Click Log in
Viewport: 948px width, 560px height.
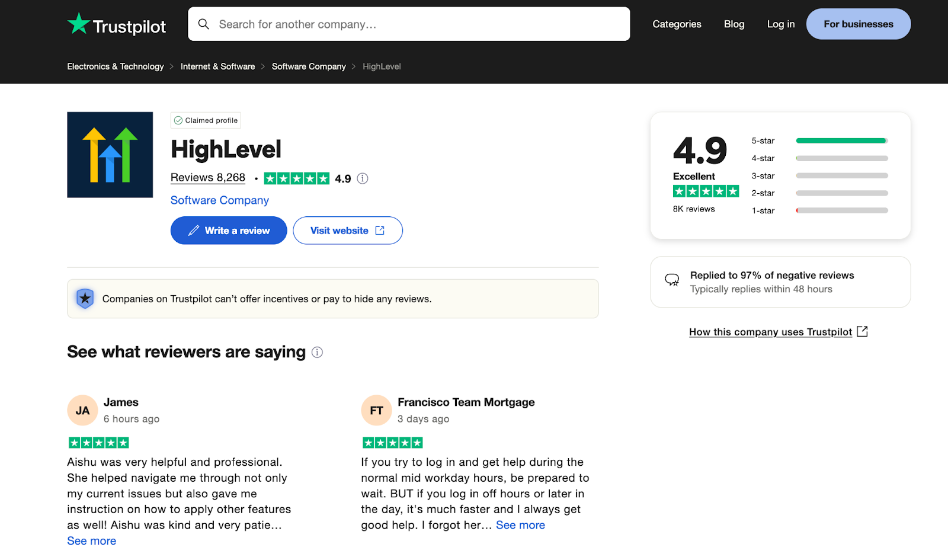(781, 24)
